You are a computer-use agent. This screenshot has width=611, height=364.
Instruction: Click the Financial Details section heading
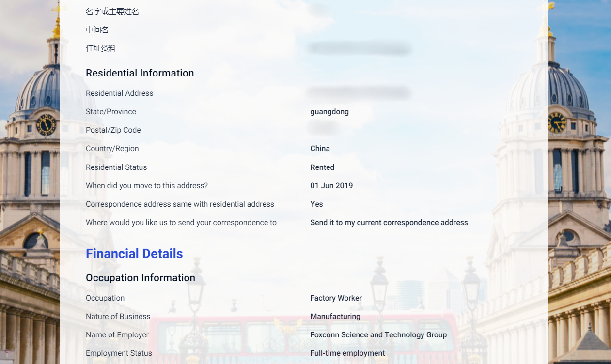coord(134,254)
